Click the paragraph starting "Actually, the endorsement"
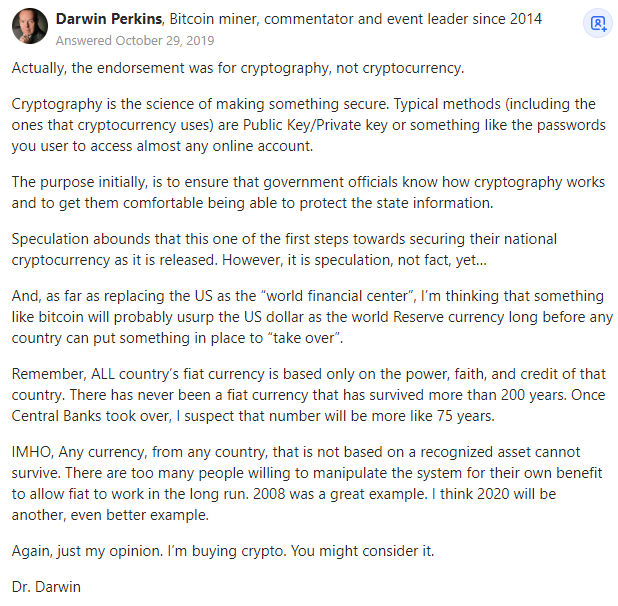618x606 pixels. click(x=238, y=68)
